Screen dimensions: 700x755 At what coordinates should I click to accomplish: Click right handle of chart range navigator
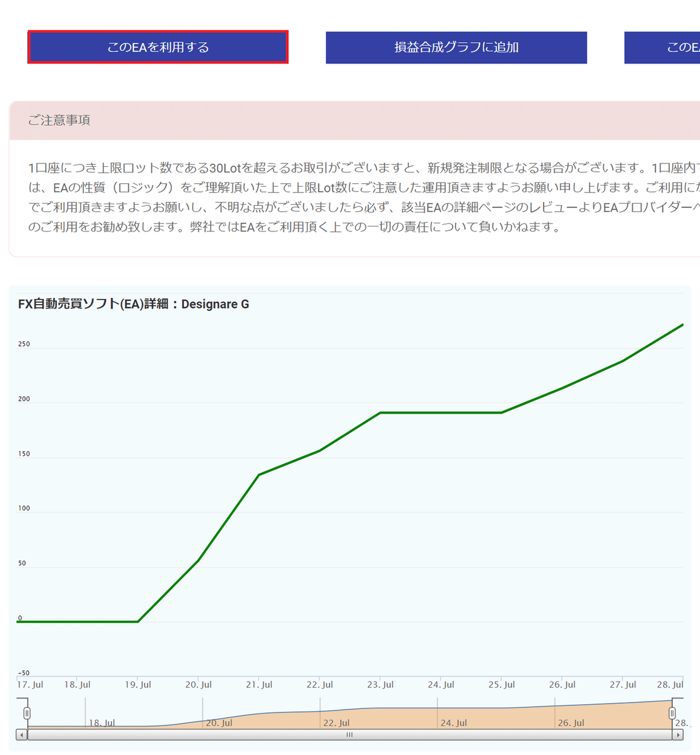click(672, 713)
